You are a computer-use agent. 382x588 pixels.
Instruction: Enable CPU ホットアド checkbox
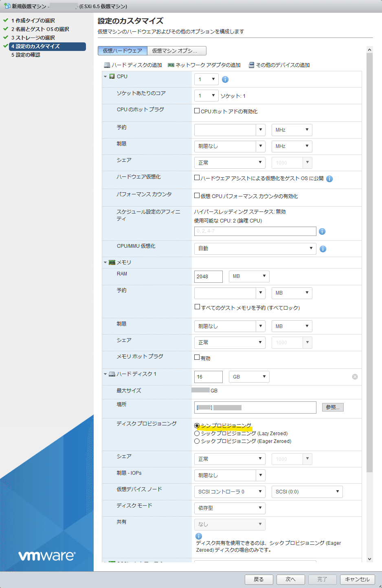pos(196,110)
